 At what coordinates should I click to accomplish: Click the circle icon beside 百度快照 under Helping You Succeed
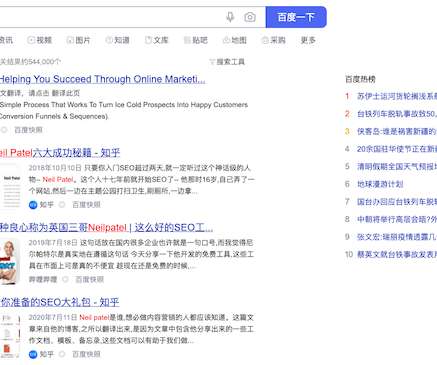[x=4, y=130]
